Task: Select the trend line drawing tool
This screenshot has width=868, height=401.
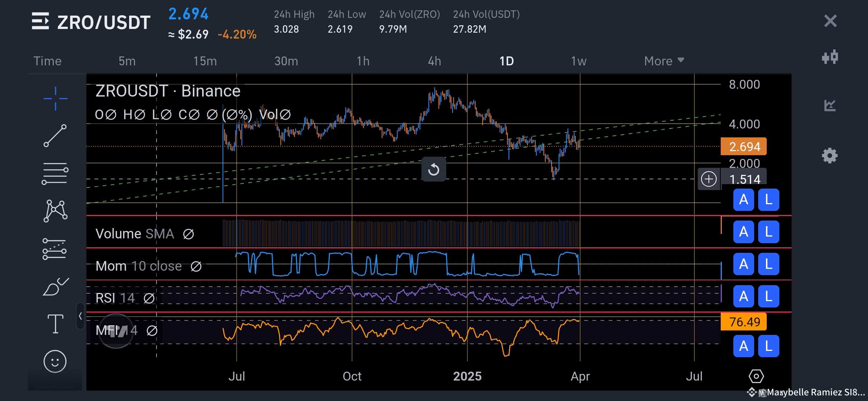Action: 55,136
